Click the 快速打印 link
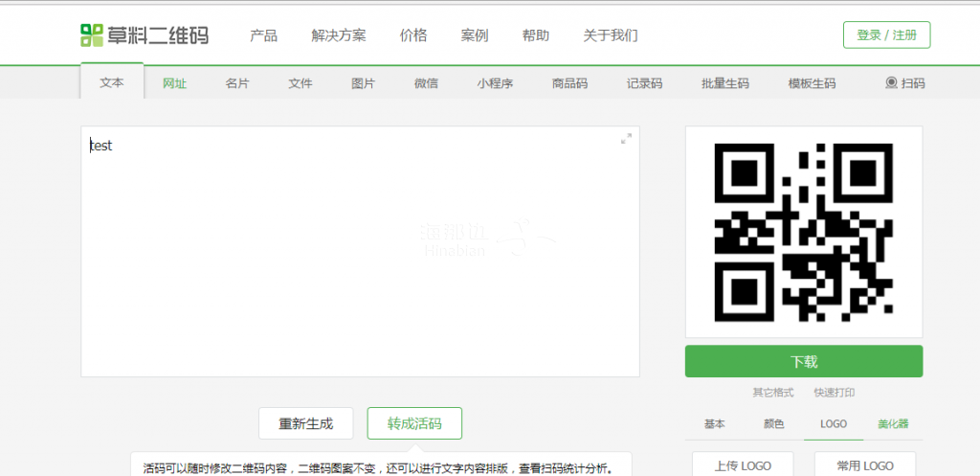 pyautogui.click(x=835, y=393)
